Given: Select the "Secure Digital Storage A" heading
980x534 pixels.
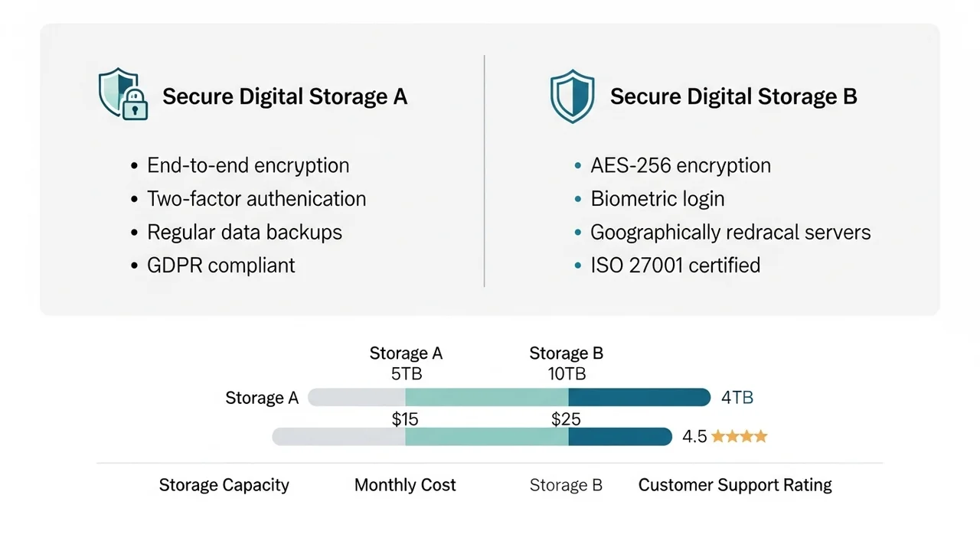Looking at the screenshot, I should point(285,97).
